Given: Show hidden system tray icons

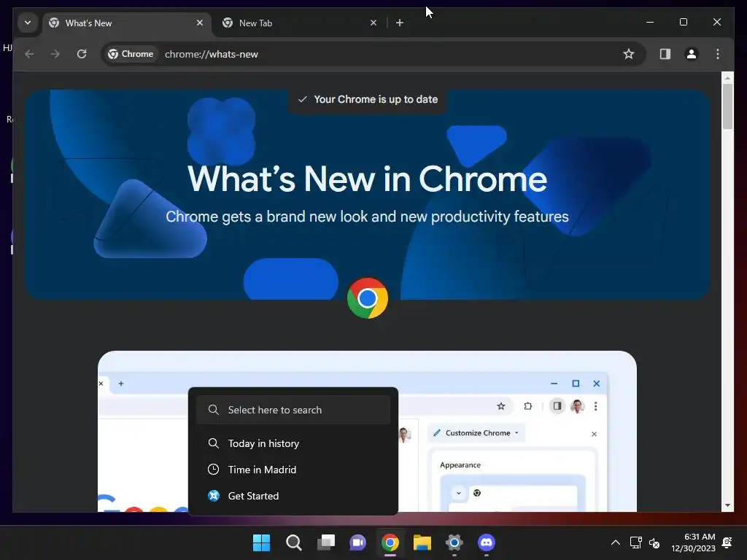Looking at the screenshot, I should 616,542.
